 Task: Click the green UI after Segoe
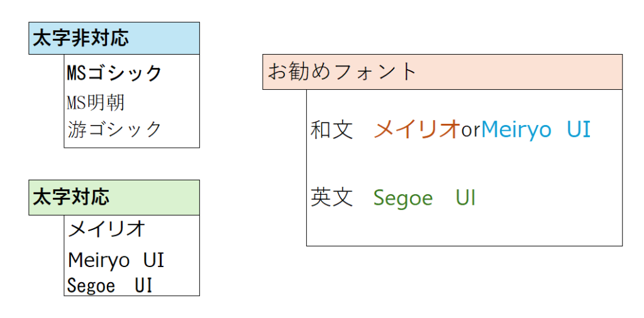point(465,199)
